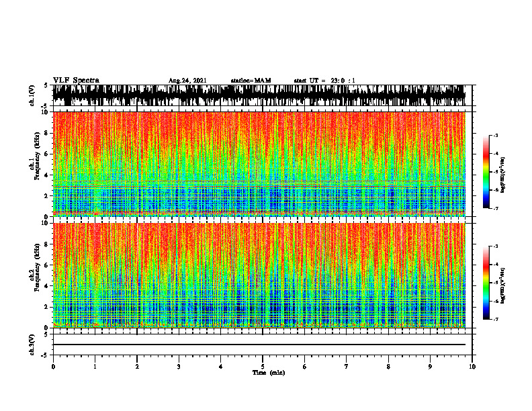Click inside the ch.1 spectrogram panel
Viewport: 532px width, 411px height.
[259, 164]
